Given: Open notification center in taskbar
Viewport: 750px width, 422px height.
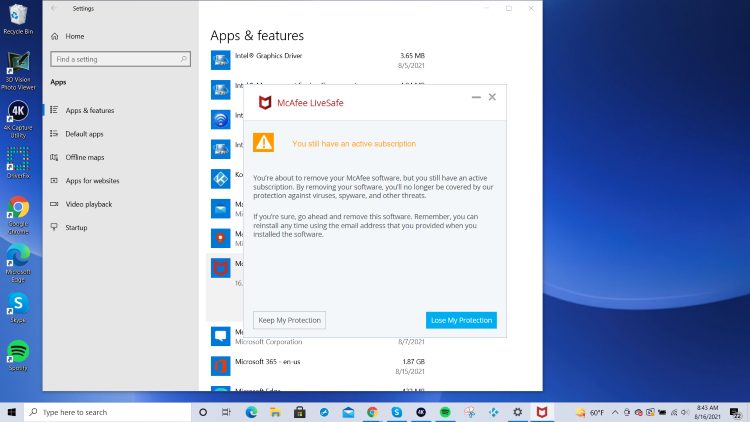Looking at the screenshot, I should (x=736, y=412).
